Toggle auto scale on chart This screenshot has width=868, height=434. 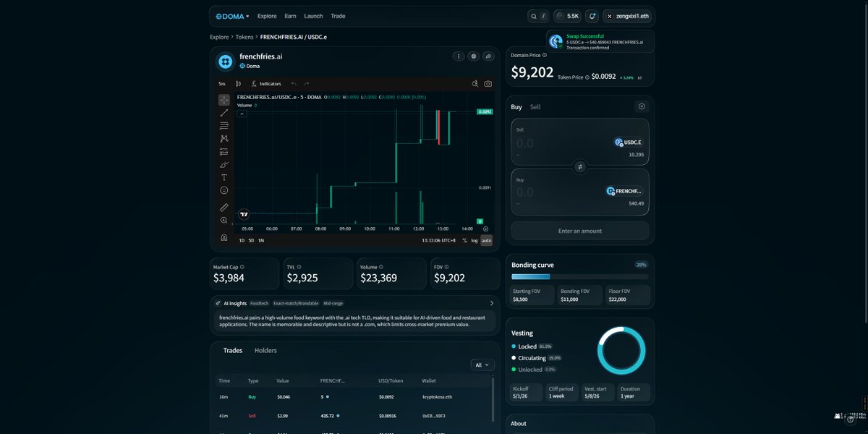click(x=486, y=240)
